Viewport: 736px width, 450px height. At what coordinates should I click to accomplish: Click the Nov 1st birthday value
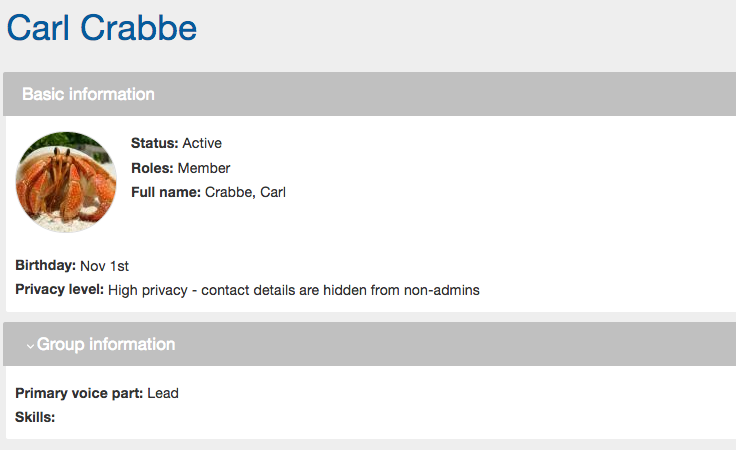click(x=104, y=266)
